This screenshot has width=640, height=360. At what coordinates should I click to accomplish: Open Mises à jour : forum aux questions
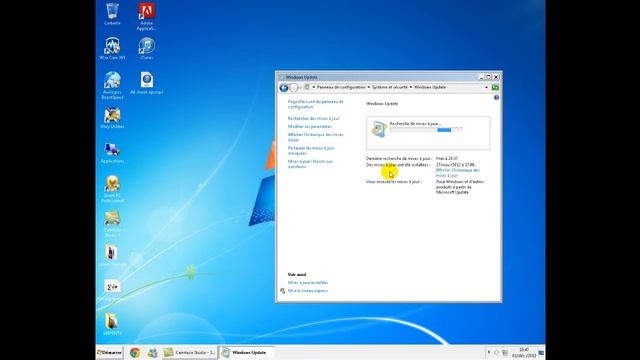click(310, 164)
